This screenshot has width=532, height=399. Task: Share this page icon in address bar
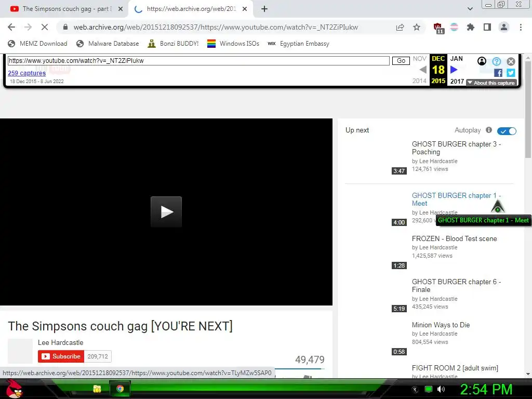coord(400,28)
